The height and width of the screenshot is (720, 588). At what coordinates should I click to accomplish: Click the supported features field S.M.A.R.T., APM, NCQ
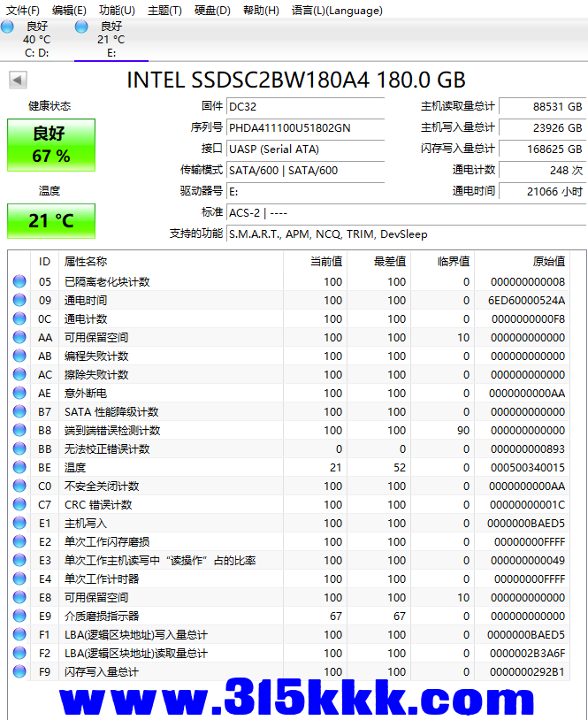(406, 234)
